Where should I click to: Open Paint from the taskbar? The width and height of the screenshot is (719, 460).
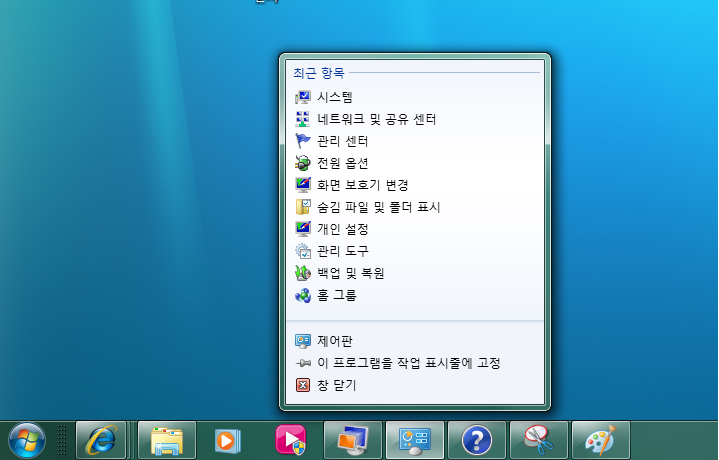[x=601, y=440]
